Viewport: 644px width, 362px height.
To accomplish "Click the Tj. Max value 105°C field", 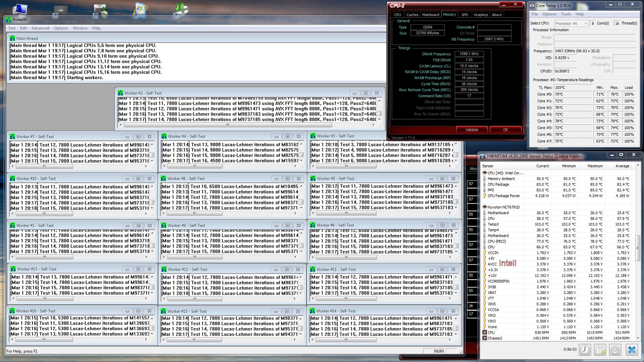I will coord(573,88).
